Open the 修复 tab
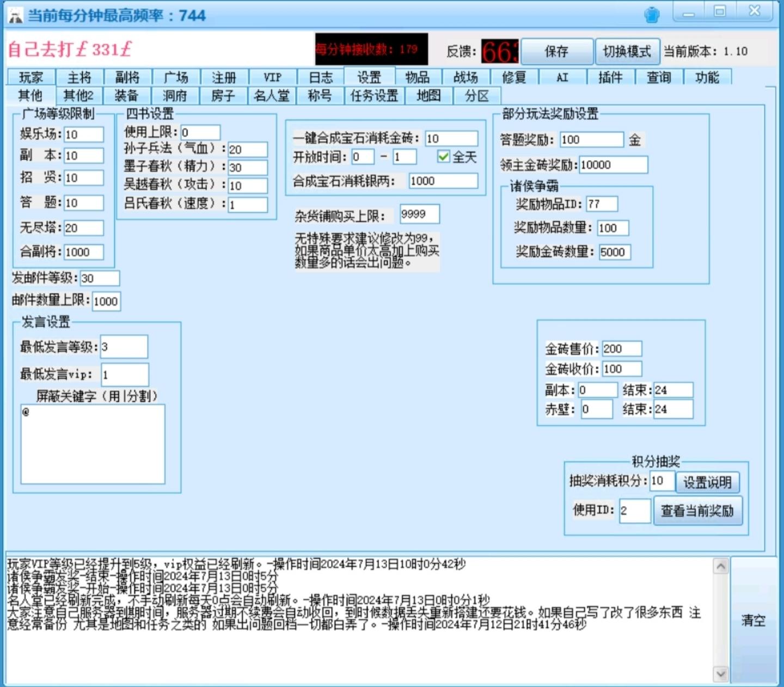Image resolution: width=784 pixels, height=687 pixels. 514,77
